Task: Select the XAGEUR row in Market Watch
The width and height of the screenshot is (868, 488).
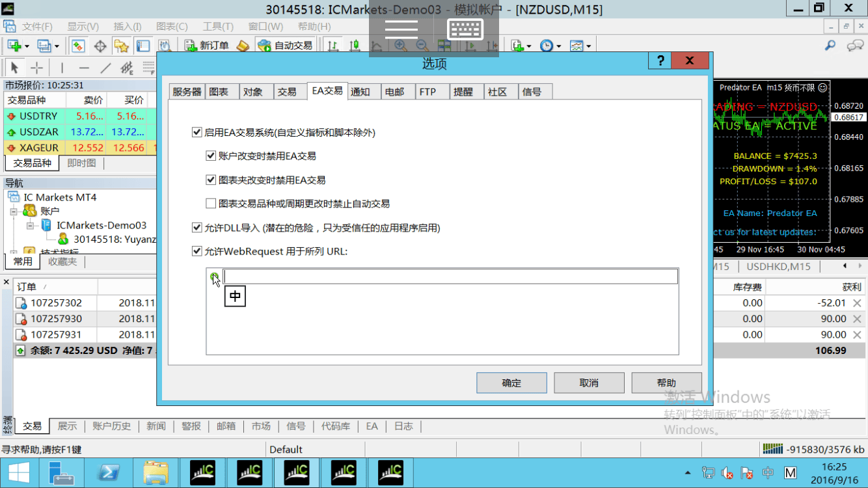Action: [80, 148]
